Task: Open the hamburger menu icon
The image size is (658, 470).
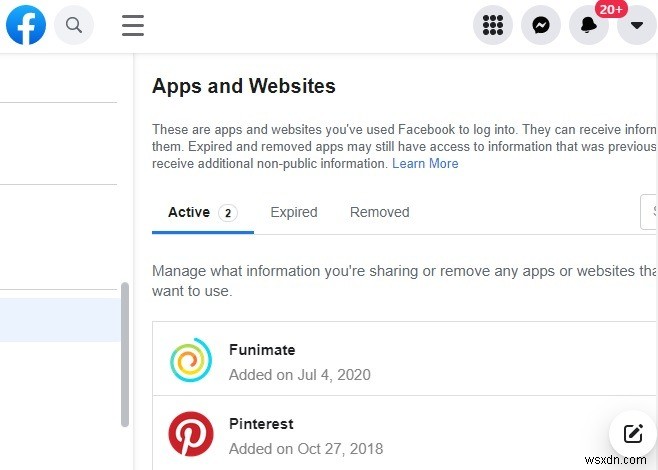Action: click(x=133, y=25)
